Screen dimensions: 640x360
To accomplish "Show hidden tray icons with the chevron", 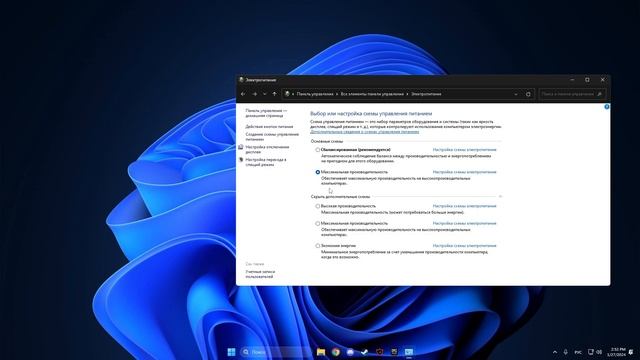I will click(x=555, y=352).
